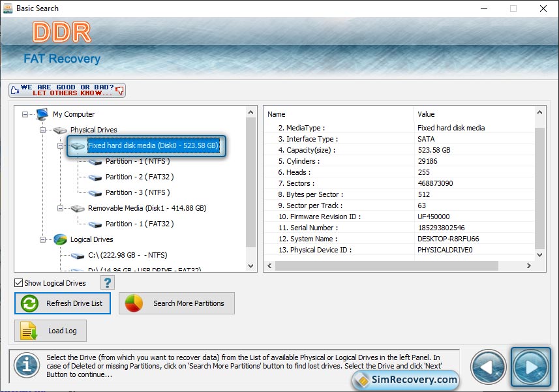
Task: Click the 'PHYSICALDRIVE0' device ID value
Action: pyautogui.click(x=445, y=250)
